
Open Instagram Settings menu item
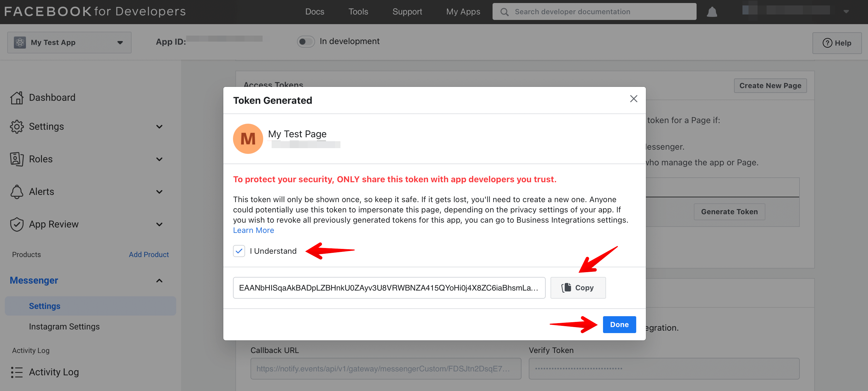pyautogui.click(x=64, y=326)
